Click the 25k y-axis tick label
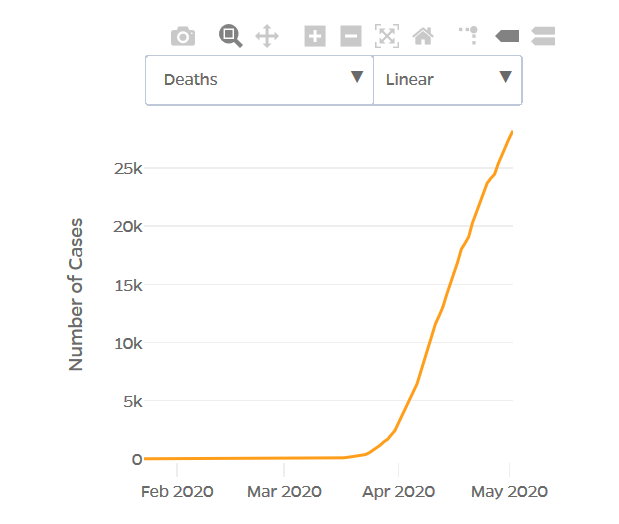 [128, 169]
